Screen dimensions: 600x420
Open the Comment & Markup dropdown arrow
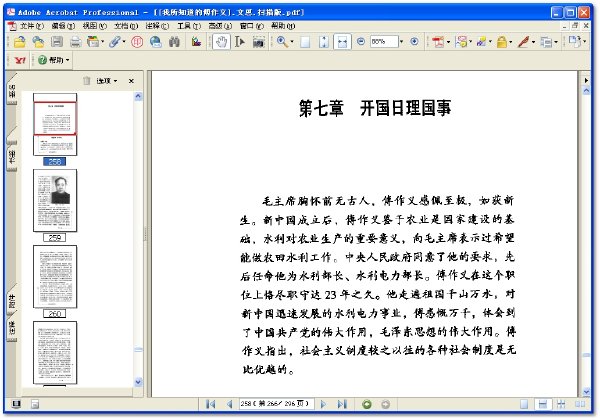coord(470,42)
